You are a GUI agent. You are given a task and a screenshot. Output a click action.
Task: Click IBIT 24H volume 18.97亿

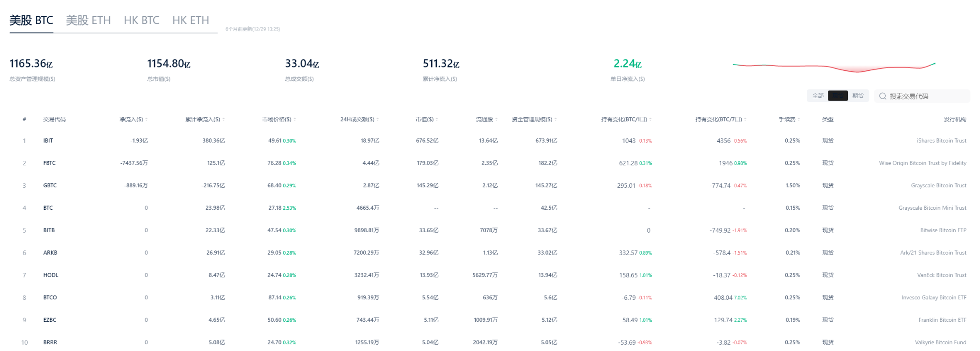[369, 141]
